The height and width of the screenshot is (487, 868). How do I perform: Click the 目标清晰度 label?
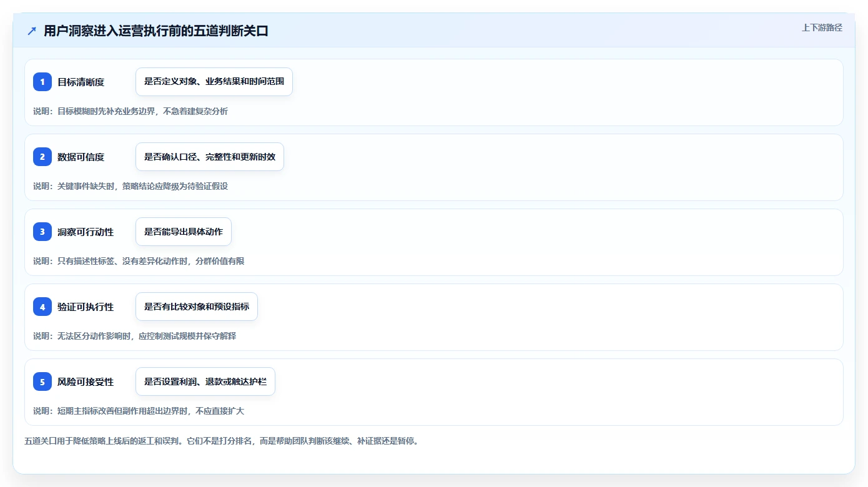[x=81, y=82]
